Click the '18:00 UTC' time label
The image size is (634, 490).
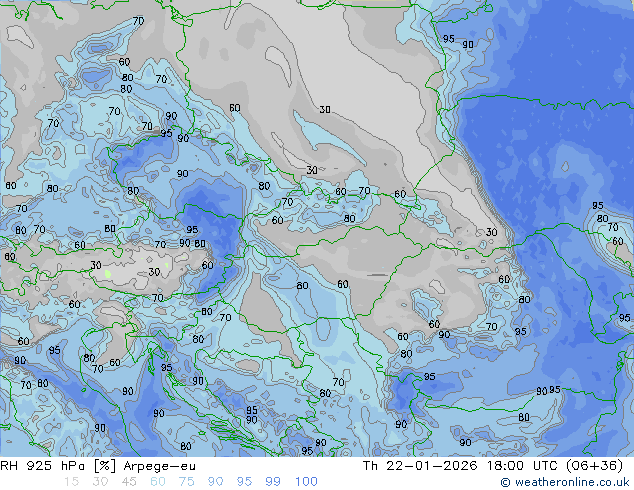point(521,466)
